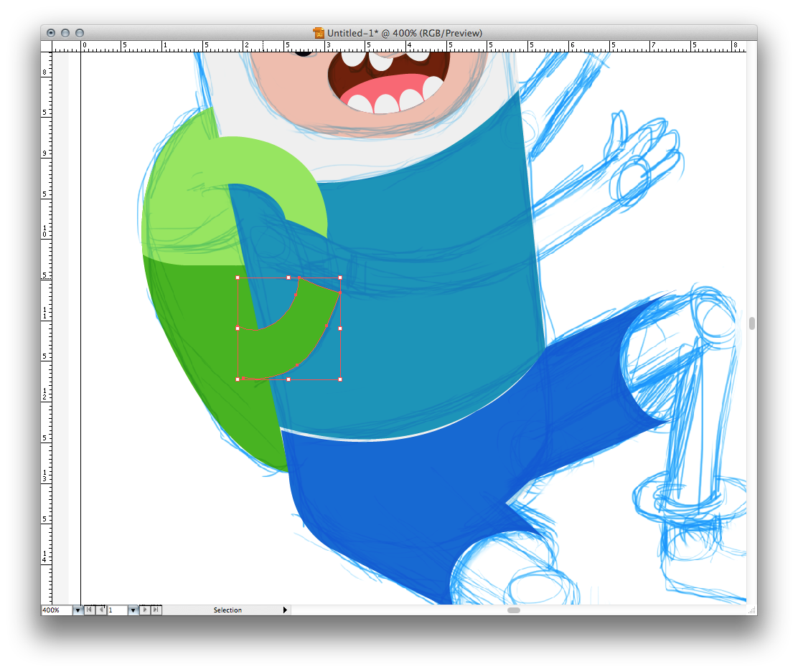This screenshot has width=798, height=672.
Task: Go to the previous artboard
Action: click(101, 610)
